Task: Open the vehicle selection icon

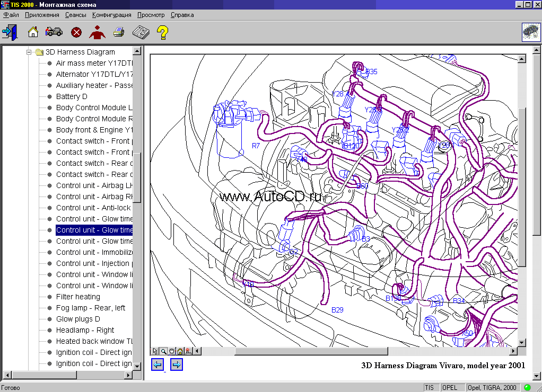Action: coord(54,32)
